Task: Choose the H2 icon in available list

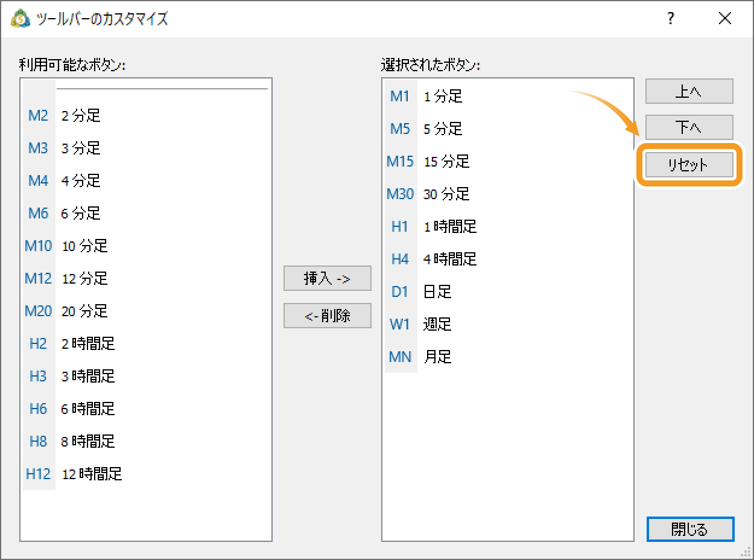Action: tap(38, 344)
